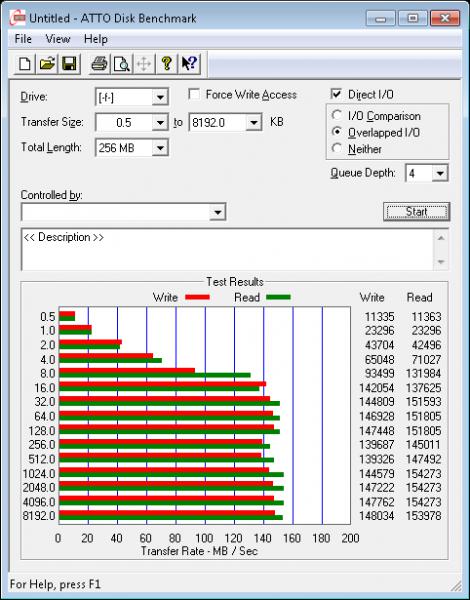
Task: Click the yellow question mark About icon
Action: pos(166,64)
